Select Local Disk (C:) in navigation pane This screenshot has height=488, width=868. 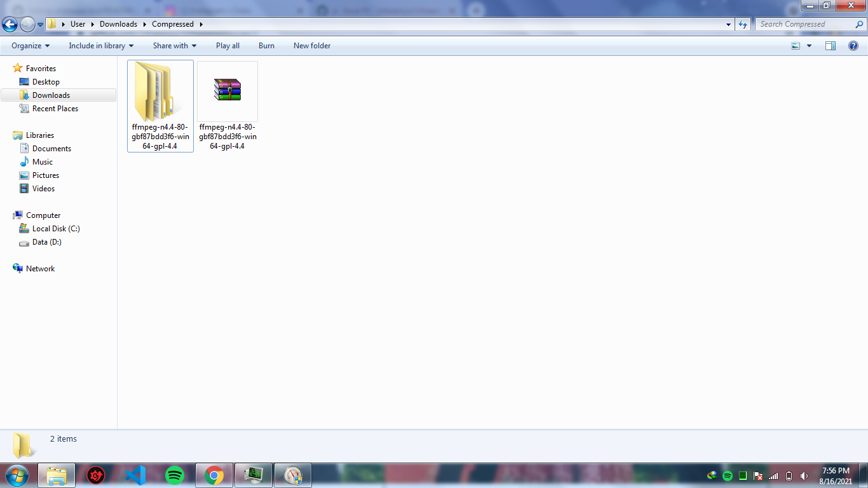click(x=56, y=229)
